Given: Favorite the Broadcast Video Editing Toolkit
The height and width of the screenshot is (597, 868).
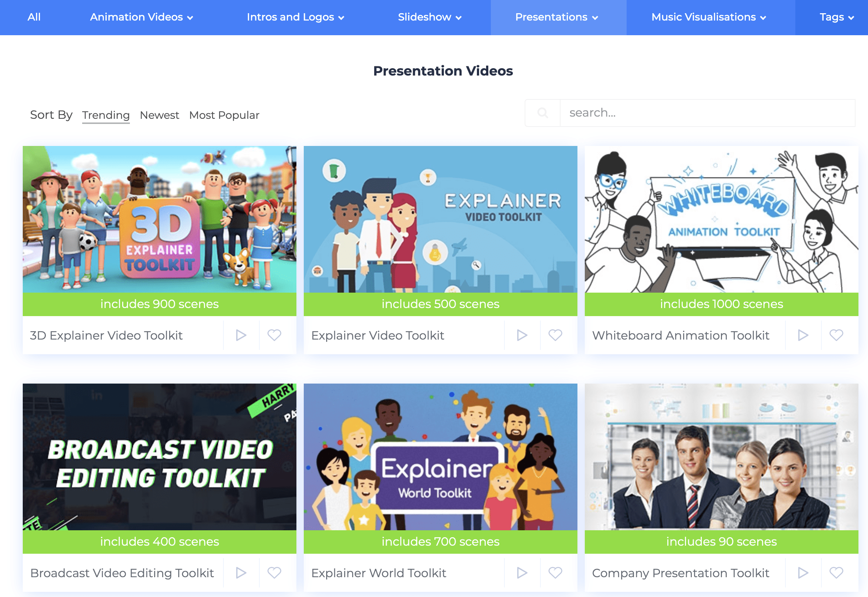Looking at the screenshot, I should click(275, 573).
